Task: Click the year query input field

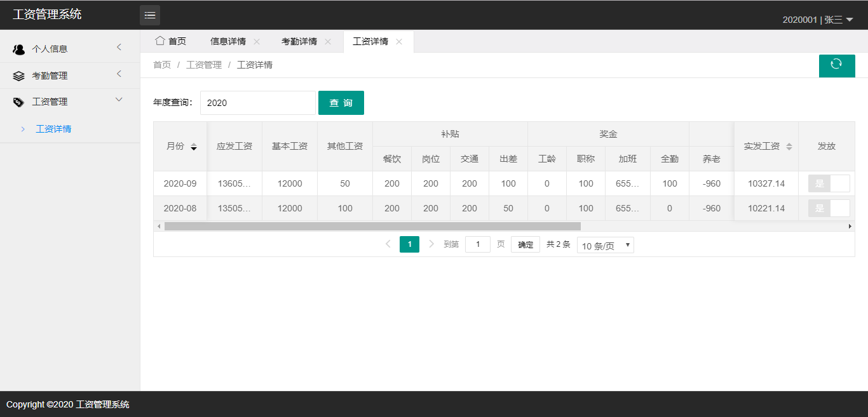Action: (257, 102)
